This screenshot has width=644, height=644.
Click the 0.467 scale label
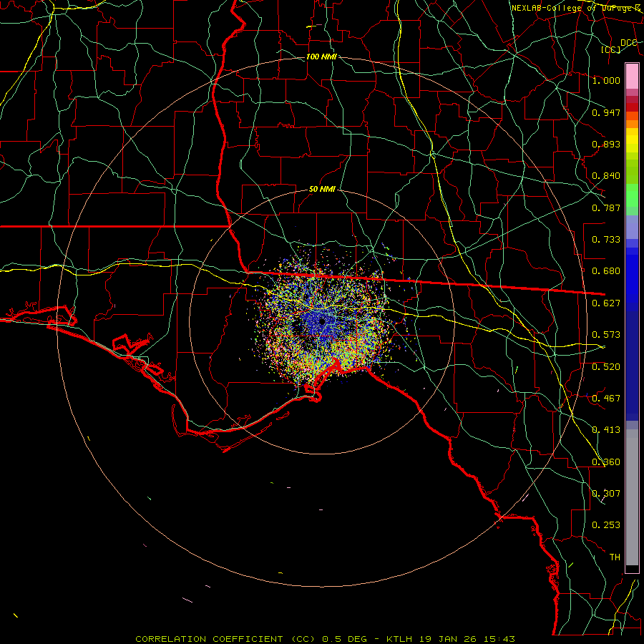[x=606, y=399]
